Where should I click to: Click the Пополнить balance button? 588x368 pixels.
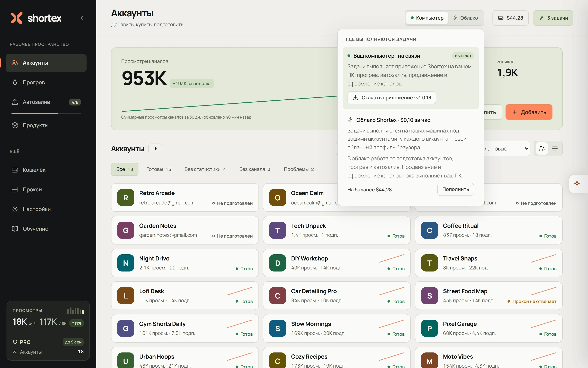point(455,189)
